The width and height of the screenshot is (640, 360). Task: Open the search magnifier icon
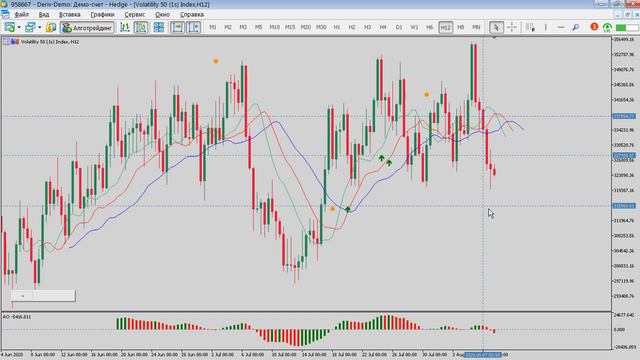click(x=576, y=27)
